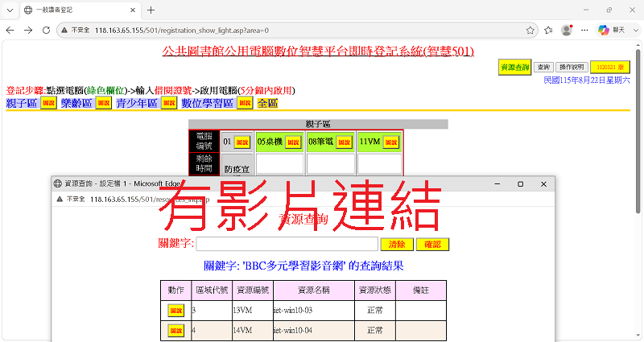Click the 查詢 button

click(x=543, y=68)
